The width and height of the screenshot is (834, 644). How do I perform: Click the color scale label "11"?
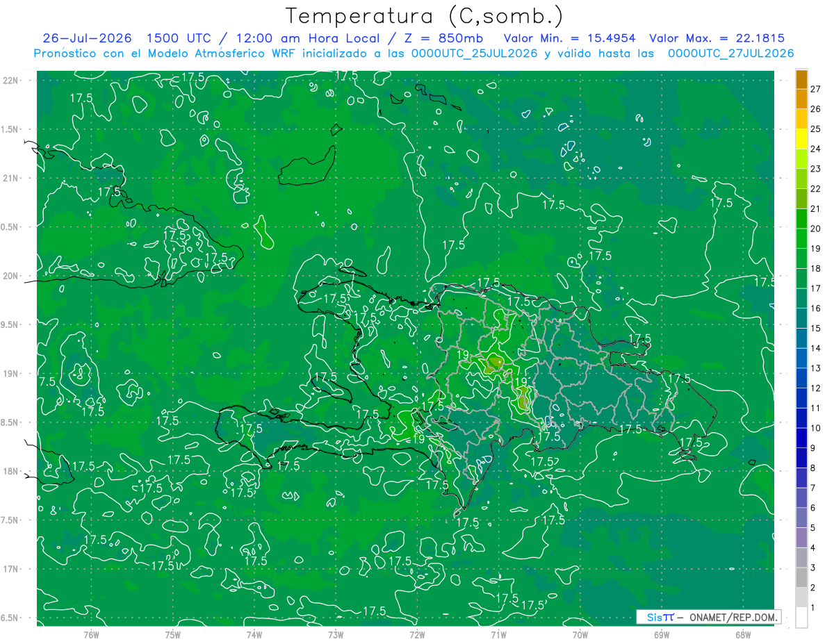tap(816, 408)
